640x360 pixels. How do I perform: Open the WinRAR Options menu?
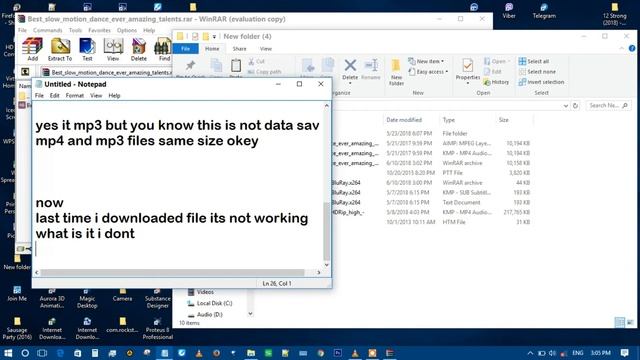point(127,31)
